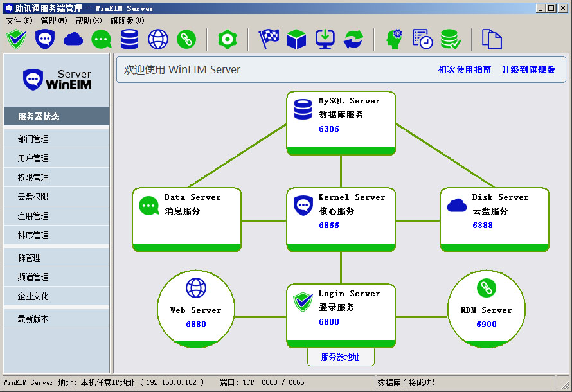Viewport: 572px width, 392px height.
Task: Select 企业文化 in the sidebar
Action: click(x=57, y=296)
